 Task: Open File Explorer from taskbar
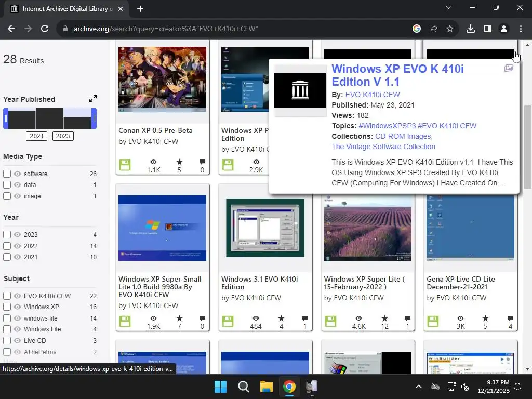pyautogui.click(x=267, y=387)
